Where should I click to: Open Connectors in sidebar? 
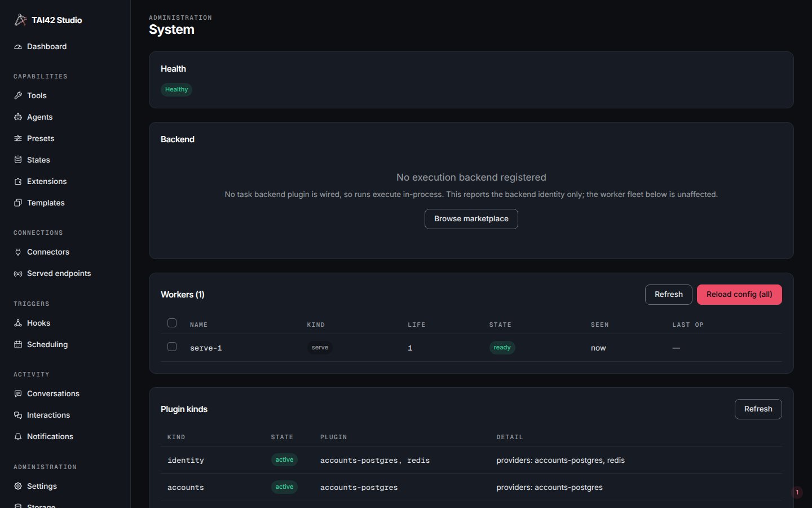point(65,252)
